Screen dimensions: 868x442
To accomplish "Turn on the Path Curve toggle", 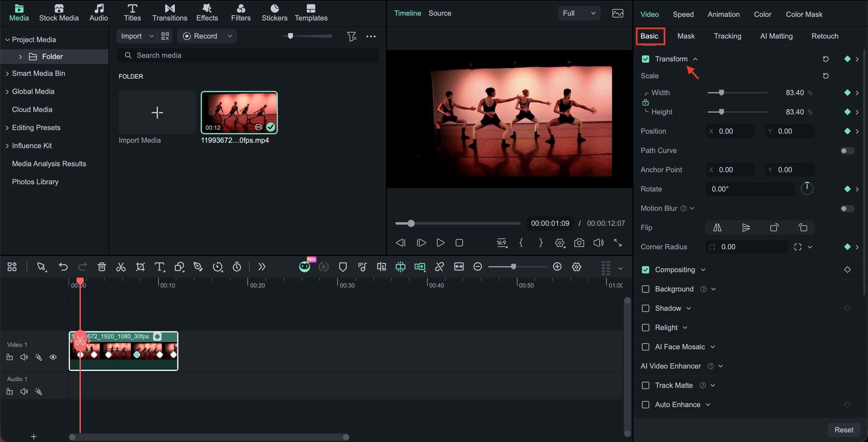I will point(847,151).
